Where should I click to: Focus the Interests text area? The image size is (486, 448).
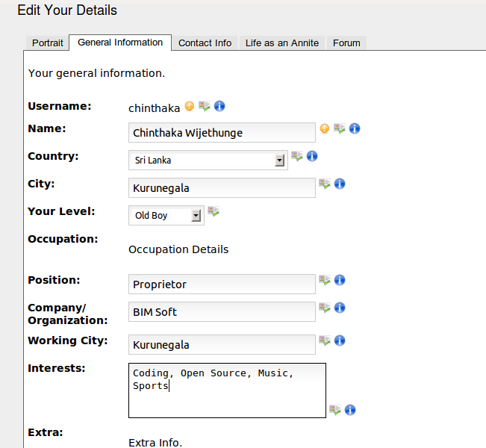click(227, 390)
